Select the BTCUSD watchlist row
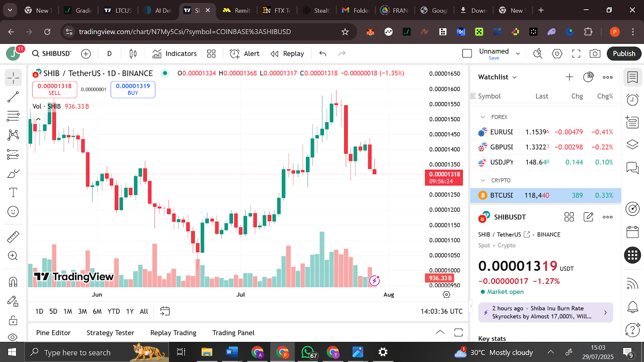This screenshot has height=362, width=644. 545,195
